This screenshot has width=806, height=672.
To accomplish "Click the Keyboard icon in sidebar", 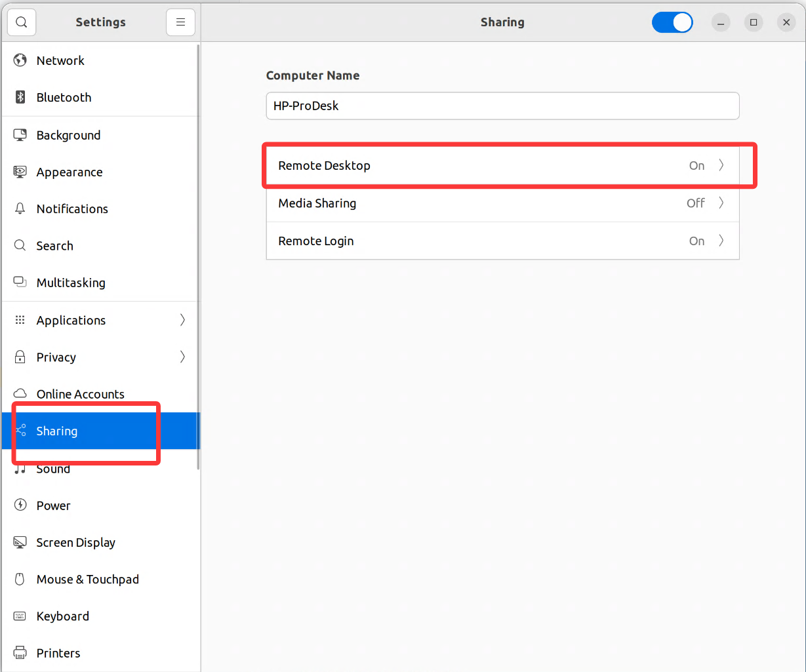I will [20, 616].
